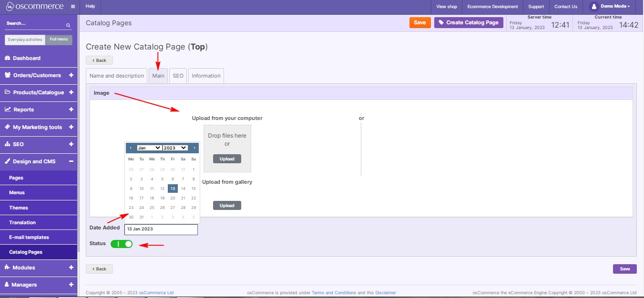Click the Demo Mode user avatar icon
The height and width of the screenshot is (298, 644).
pyautogui.click(x=593, y=7)
